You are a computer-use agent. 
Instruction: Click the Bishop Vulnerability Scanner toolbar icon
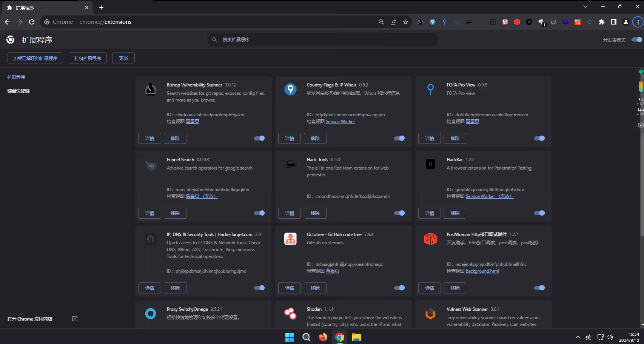pyautogui.click(x=421, y=22)
